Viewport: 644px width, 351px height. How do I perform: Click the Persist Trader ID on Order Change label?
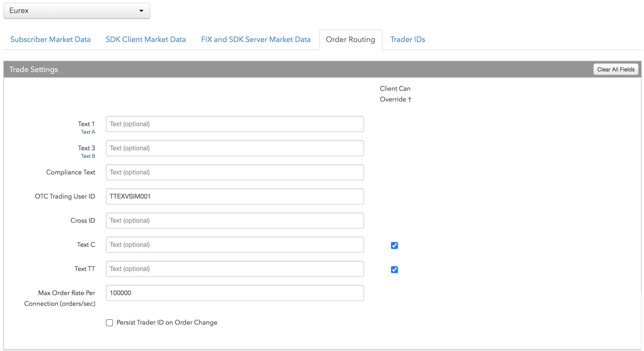click(167, 323)
